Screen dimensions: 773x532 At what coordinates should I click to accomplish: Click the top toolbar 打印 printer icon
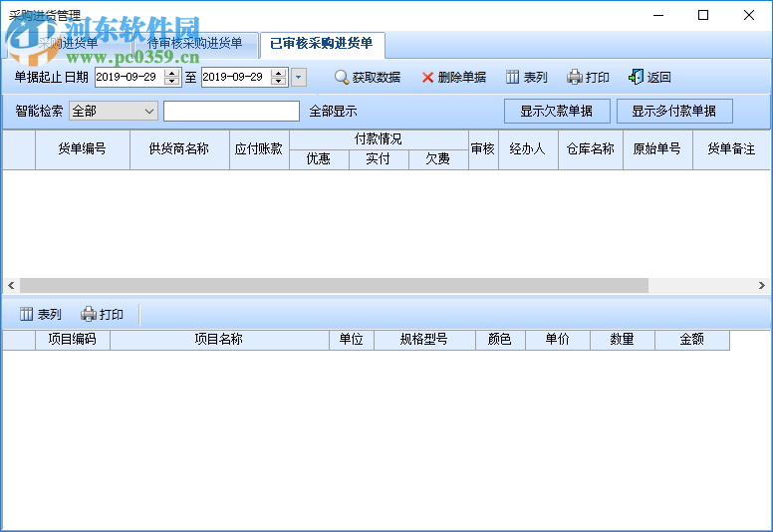point(575,77)
